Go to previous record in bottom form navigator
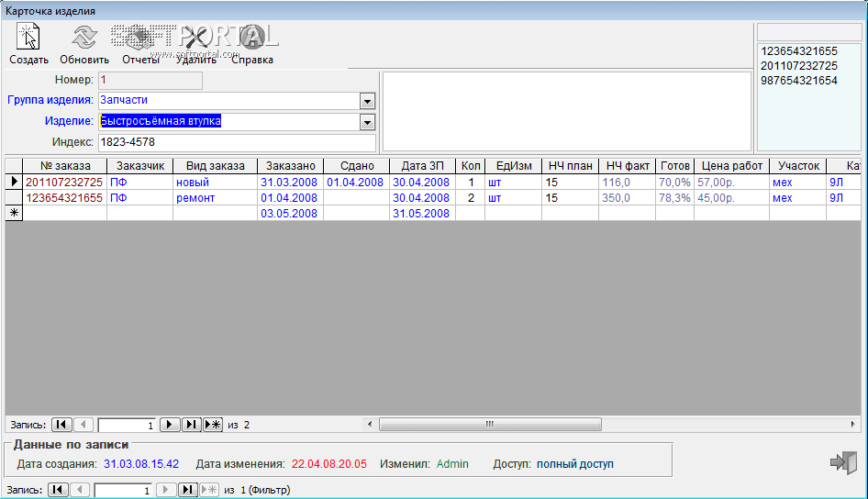Image resolution: width=868 pixels, height=499 pixels. tap(80, 490)
